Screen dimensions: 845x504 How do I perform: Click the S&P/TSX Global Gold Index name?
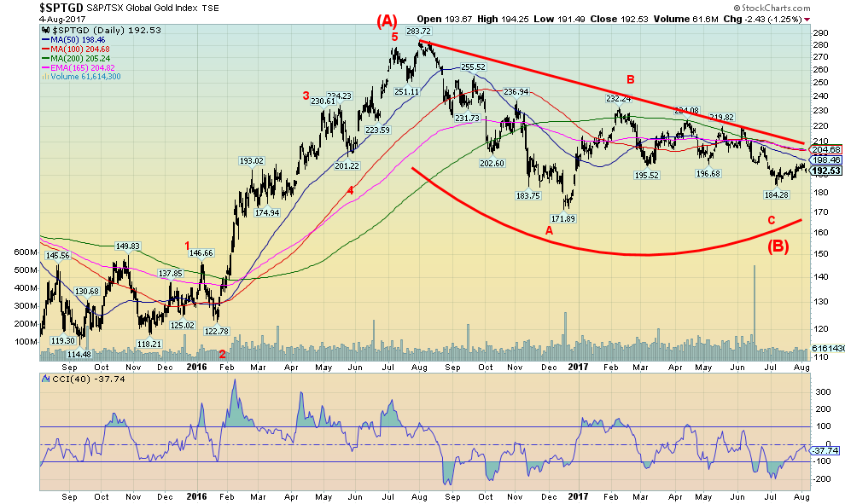coord(143,8)
